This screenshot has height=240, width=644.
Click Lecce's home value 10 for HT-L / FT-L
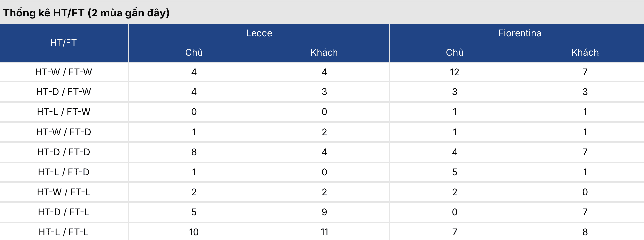[194, 232]
